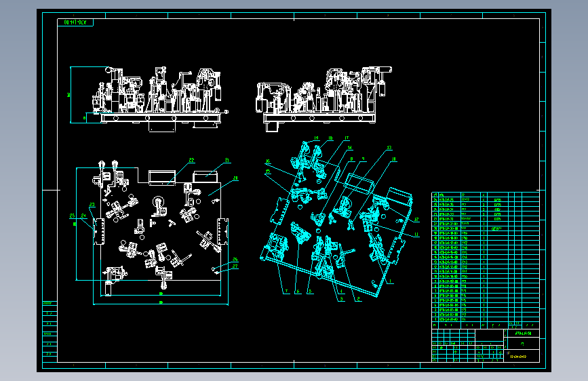This screenshot has width=588, height=381.
Task: Click balloon label 4 in isometric view
Action: click(x=341, y=291)
